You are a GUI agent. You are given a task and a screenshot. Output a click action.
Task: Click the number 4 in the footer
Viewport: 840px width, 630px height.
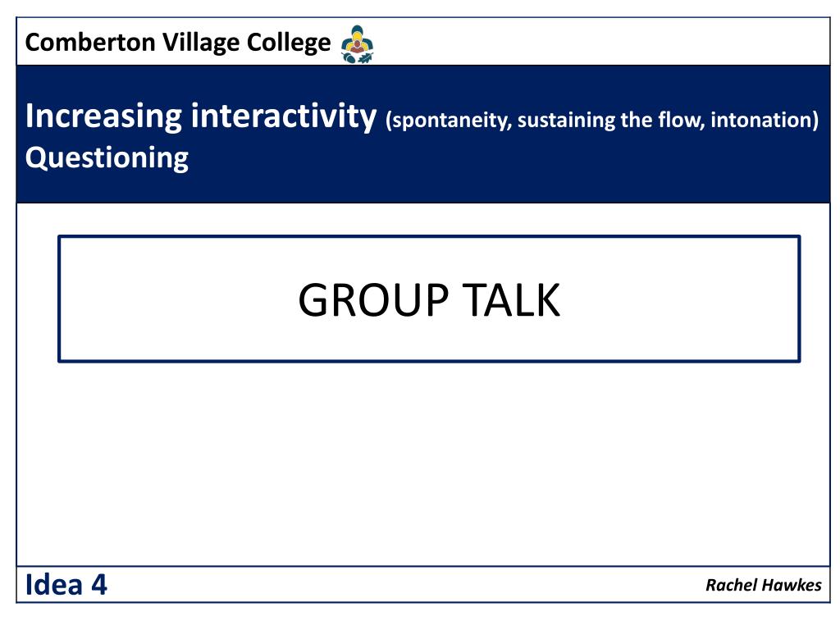(99, 585)
